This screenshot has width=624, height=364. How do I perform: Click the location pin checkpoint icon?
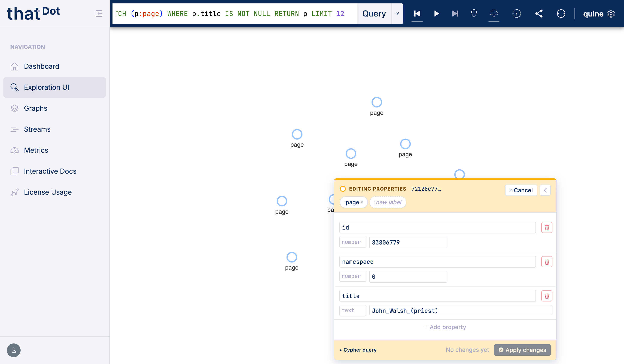point(474,13)
